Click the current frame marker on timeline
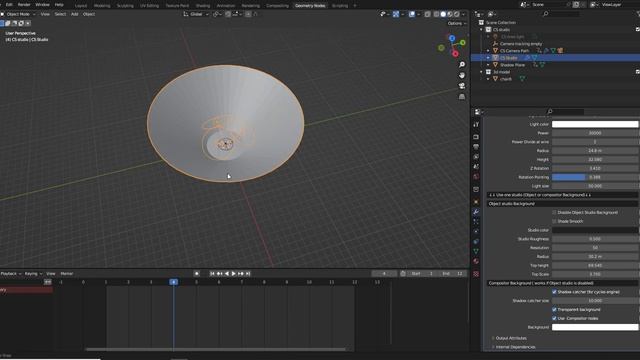This screenshot has width=640, height=360. (x=173, y=282)
